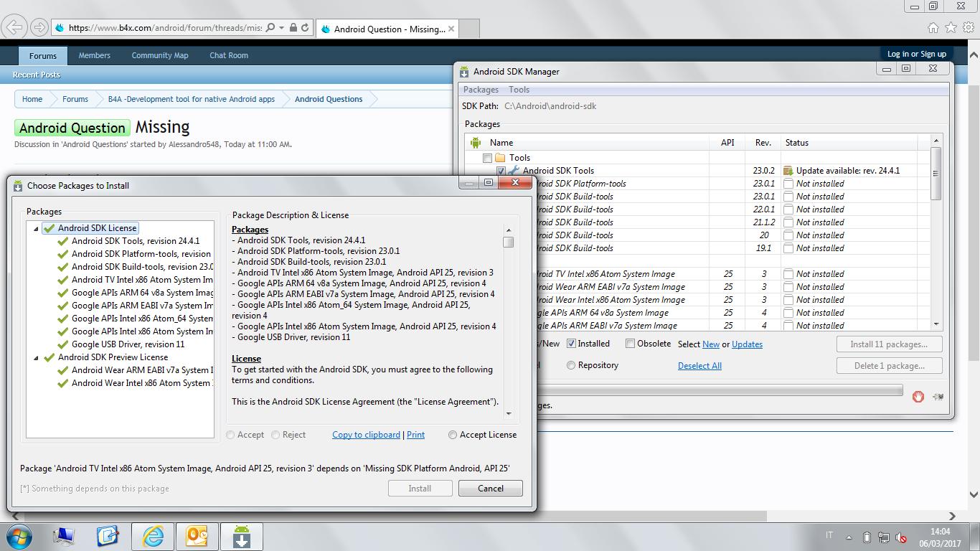Close the Android Question browser tab

(x=451, y=29)
